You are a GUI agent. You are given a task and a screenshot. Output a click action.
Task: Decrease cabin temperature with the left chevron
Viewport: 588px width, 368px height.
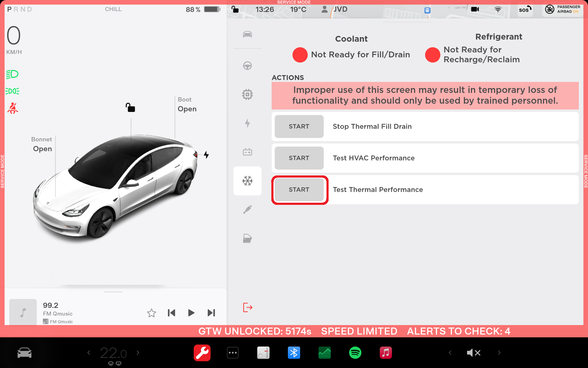pos(89,353)
